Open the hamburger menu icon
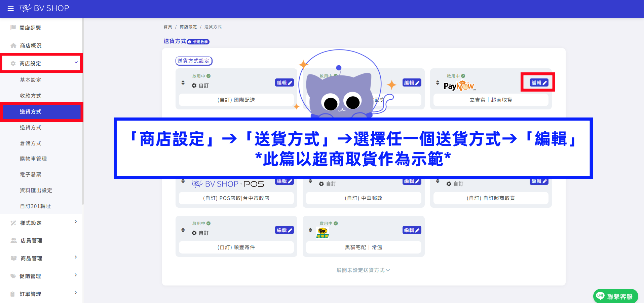This screenshot has width=644, height=303. (x=11, y=8)
